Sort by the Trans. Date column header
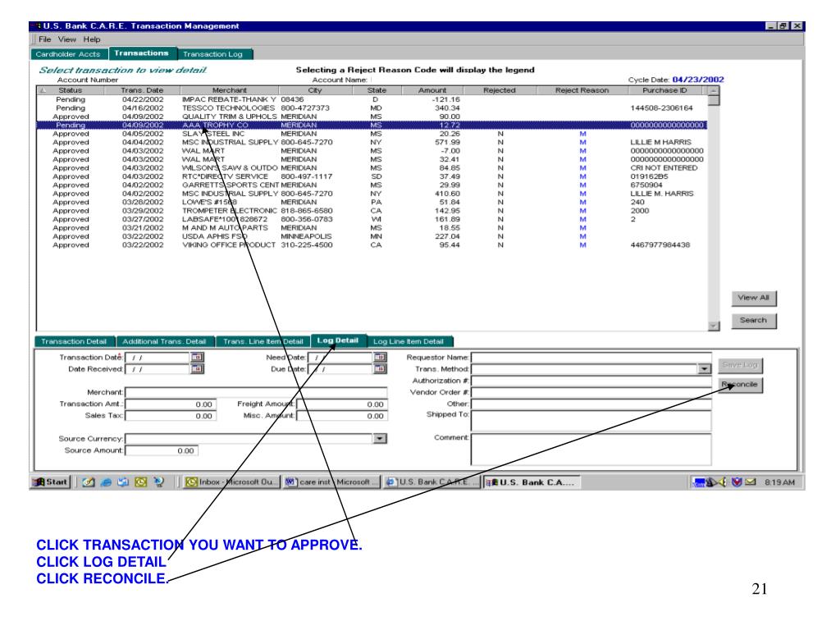The image size is (840, 630). tap(142, 90)
